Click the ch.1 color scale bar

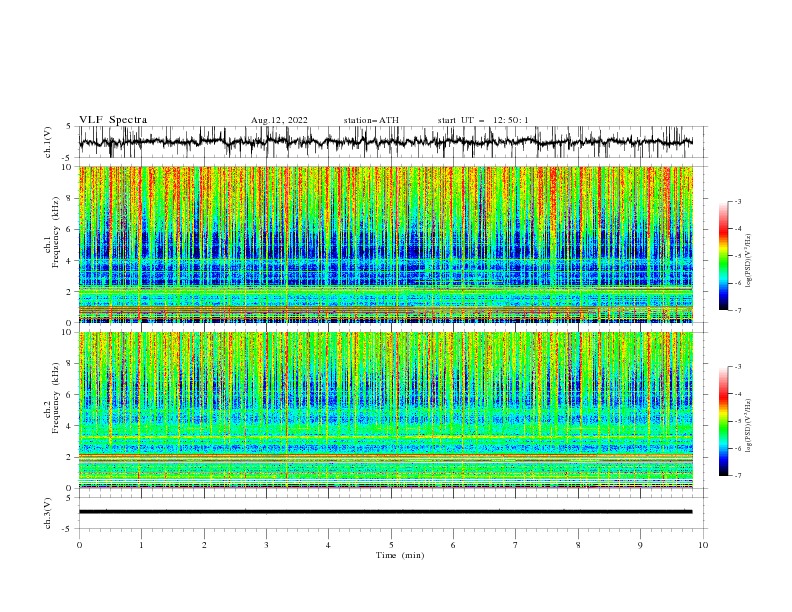(723, 256)
